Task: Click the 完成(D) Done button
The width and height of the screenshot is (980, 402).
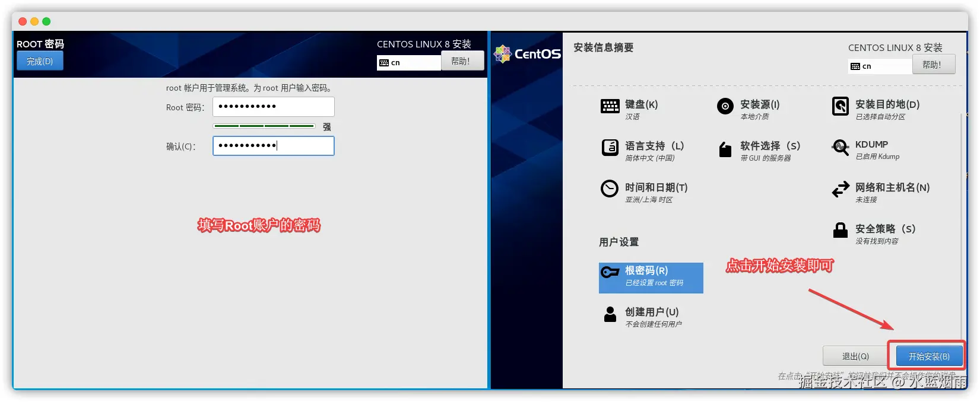Action: click(x=40, y=61)
